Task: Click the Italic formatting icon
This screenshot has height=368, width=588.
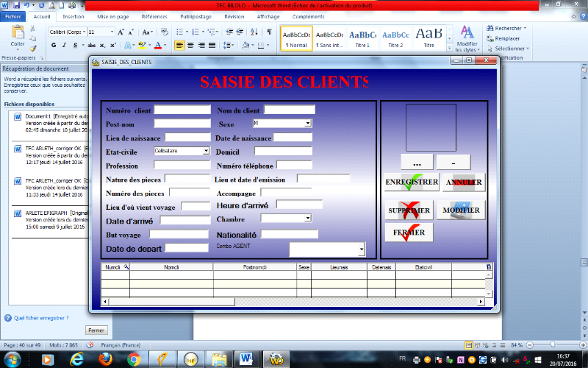Action: click(x=64, y=46)
